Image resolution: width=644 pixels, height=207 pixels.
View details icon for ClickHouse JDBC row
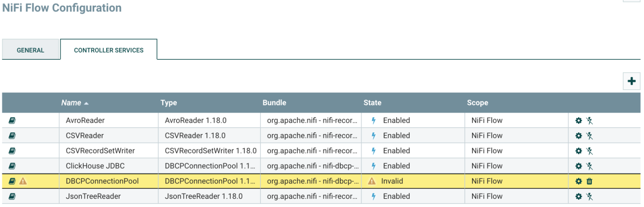click(12, 166)
